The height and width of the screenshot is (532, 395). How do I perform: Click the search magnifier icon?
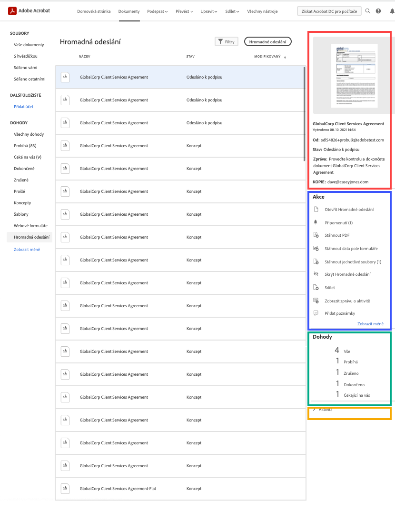pos(368,11)
